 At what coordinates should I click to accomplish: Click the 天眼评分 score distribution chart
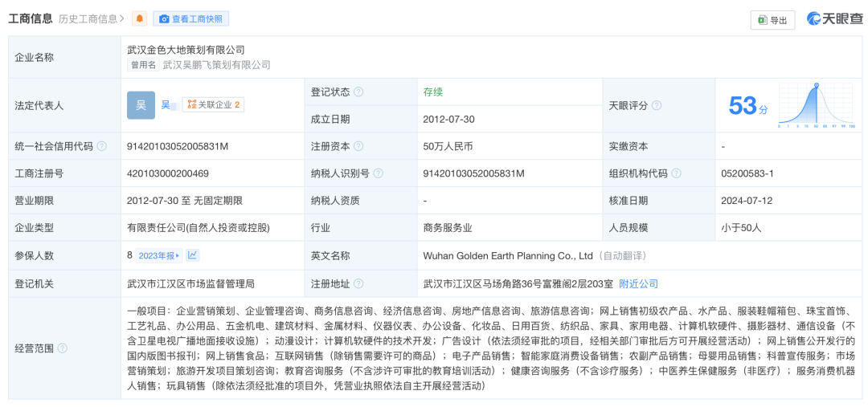point(815,105)
